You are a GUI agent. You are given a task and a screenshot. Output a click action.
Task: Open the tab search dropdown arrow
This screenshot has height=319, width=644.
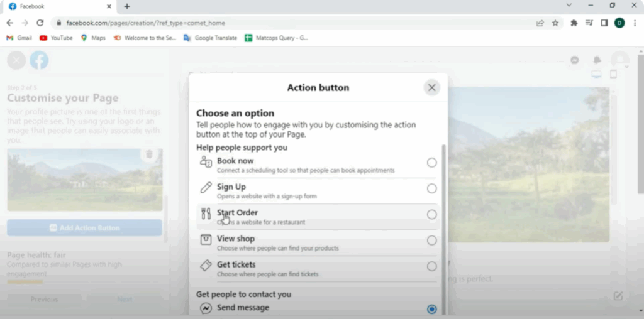click(569, 5)
